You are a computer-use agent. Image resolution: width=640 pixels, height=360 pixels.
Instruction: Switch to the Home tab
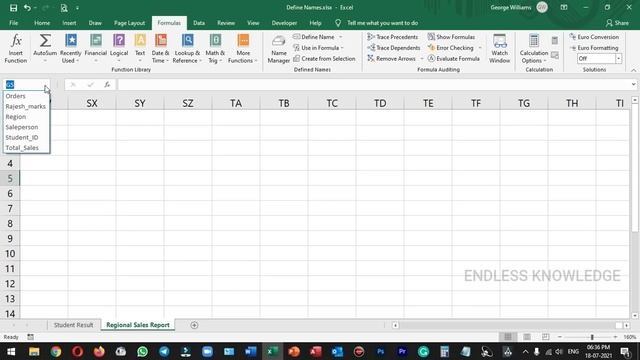pos(42,23)
